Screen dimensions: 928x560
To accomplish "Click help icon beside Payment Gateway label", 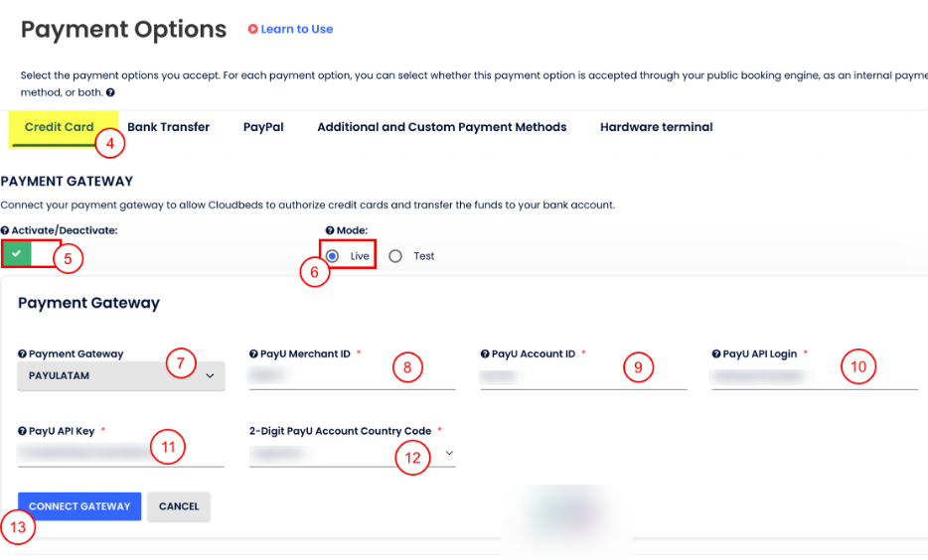I will 22,353.
